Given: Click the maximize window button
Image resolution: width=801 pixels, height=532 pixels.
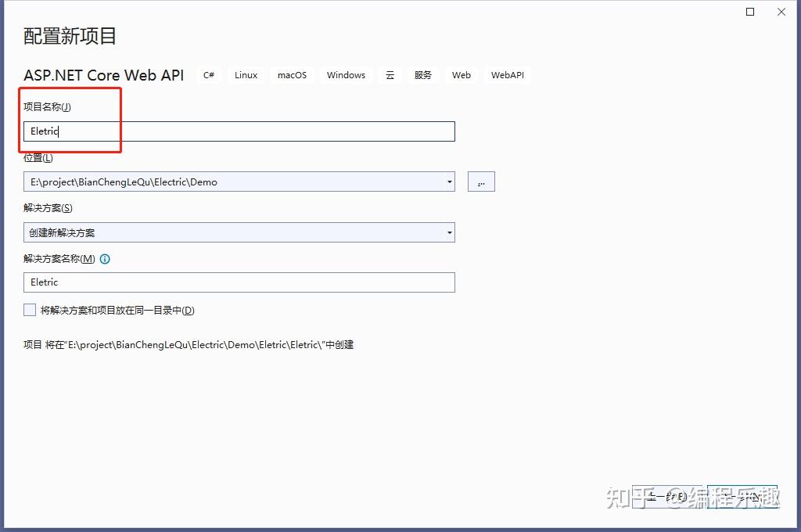Looking at the screenshot, I should tap(749, 11).
